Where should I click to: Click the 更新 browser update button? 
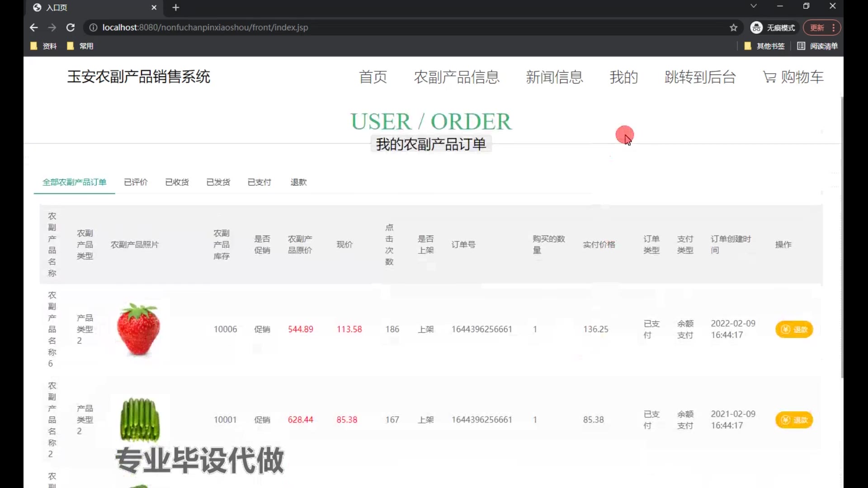pyautogui.click(x=821, y=28)
